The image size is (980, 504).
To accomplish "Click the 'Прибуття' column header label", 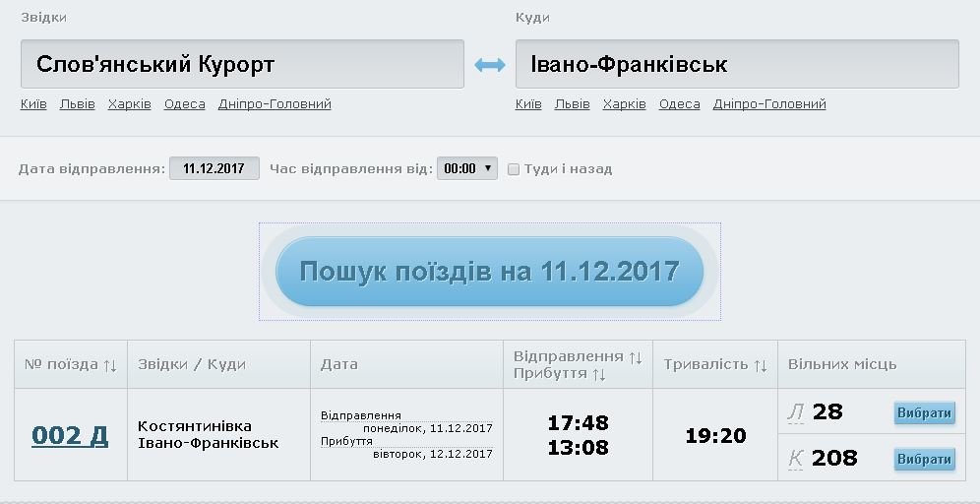I will pyautogui.click(x=550, y=373).
